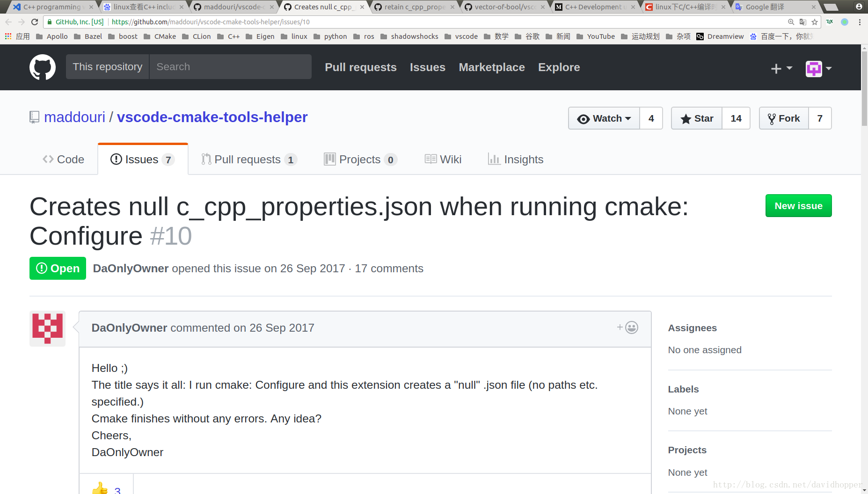Open the python bookmarks folder

330,36
